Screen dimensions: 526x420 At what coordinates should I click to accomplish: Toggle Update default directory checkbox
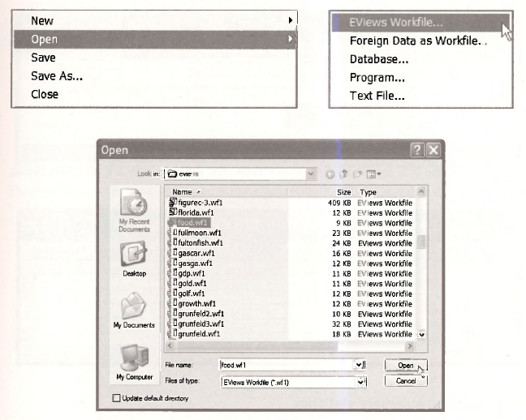click(116, 398)
